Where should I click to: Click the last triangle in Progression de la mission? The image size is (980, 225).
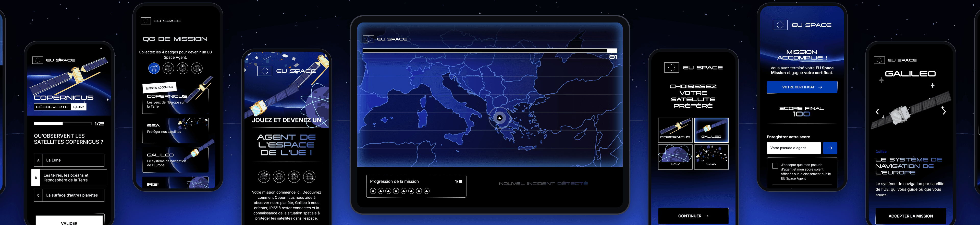point(426,191)
